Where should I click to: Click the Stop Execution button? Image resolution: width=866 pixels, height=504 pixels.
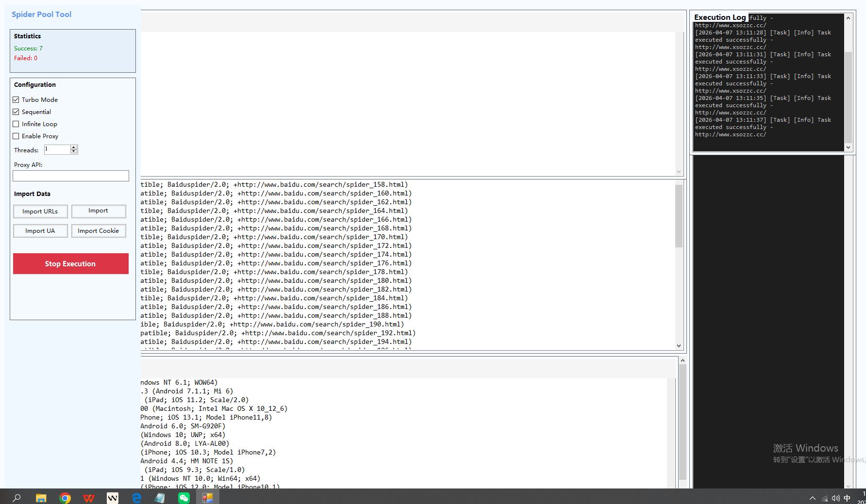coord(70,263)
